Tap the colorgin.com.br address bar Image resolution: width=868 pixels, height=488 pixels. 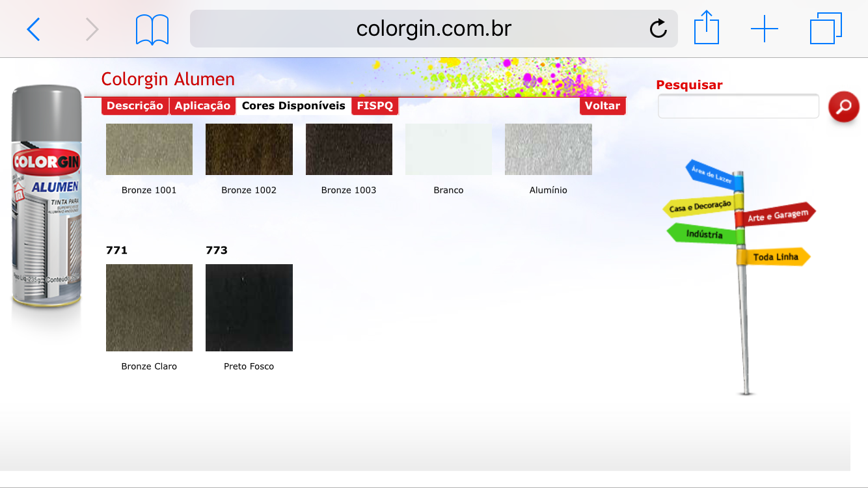[x=434, y=29]
